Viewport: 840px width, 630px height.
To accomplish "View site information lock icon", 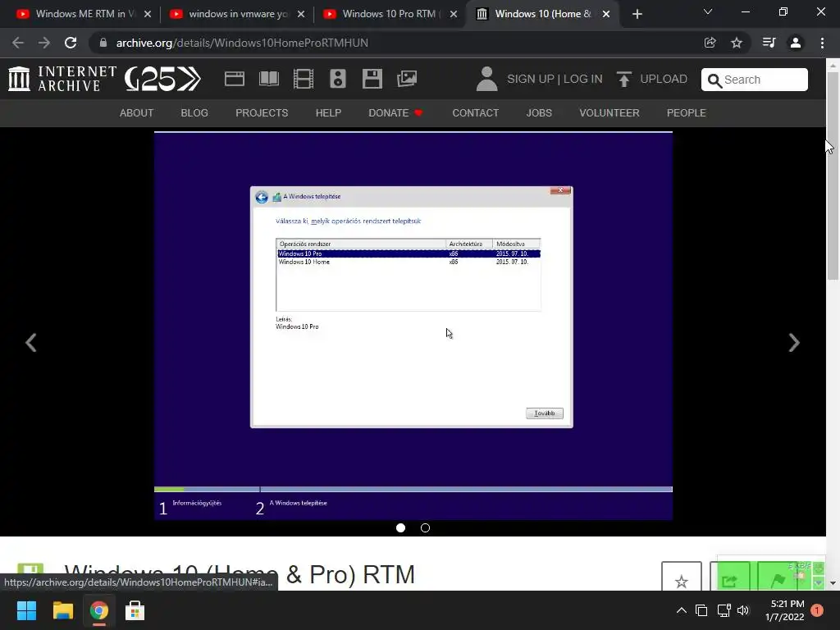I will pyautogui.click(x=103, y=43).
